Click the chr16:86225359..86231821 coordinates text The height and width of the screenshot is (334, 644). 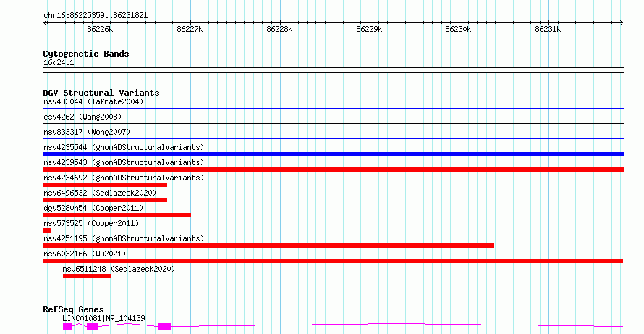pos(96,16)
